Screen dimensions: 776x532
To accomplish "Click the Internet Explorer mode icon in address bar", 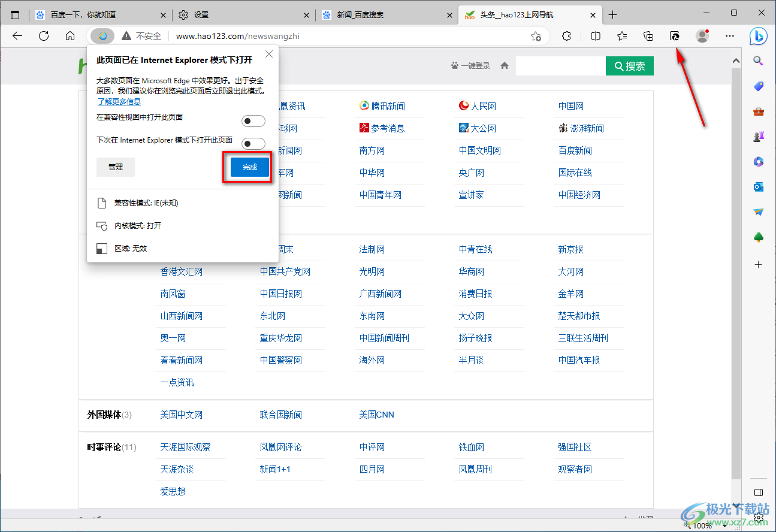I will [x=103, y=36].
